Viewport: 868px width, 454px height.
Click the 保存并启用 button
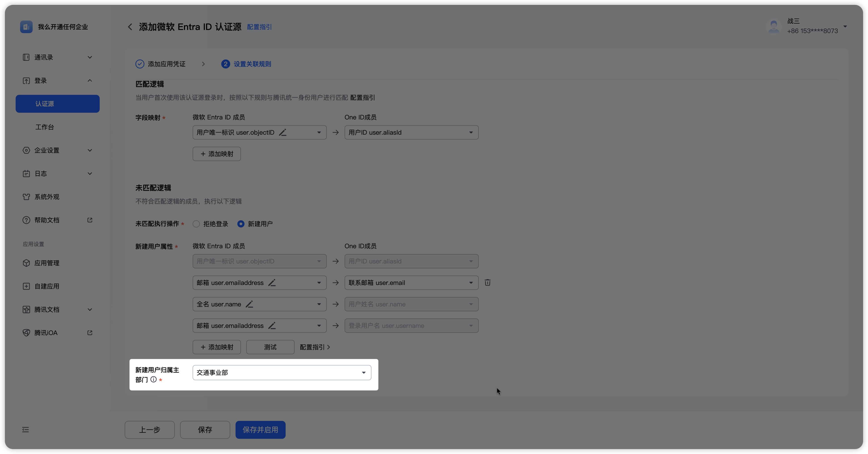pos(260,430)
